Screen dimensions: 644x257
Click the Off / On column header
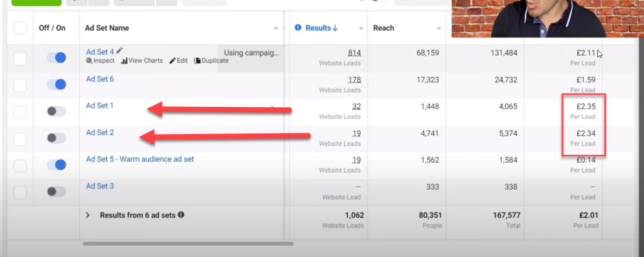coord(52,28)
